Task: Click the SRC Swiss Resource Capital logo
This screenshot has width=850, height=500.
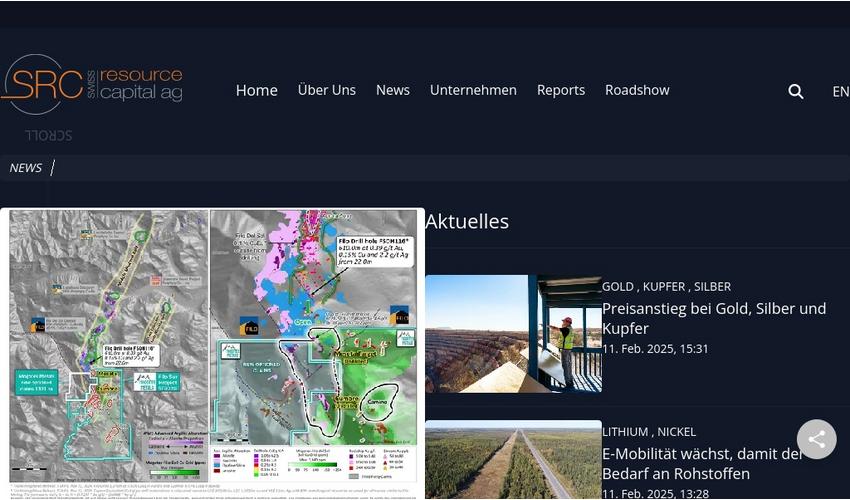Action: pos(92,84)
